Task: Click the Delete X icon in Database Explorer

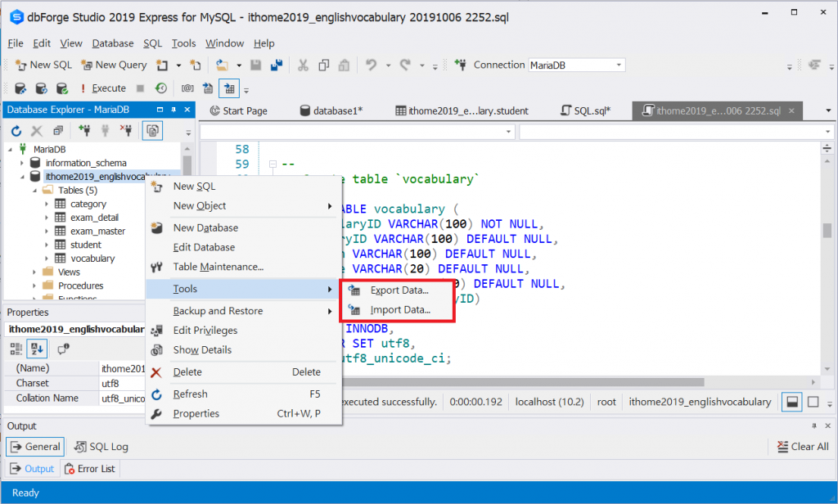Action: (x=37, y=130)
